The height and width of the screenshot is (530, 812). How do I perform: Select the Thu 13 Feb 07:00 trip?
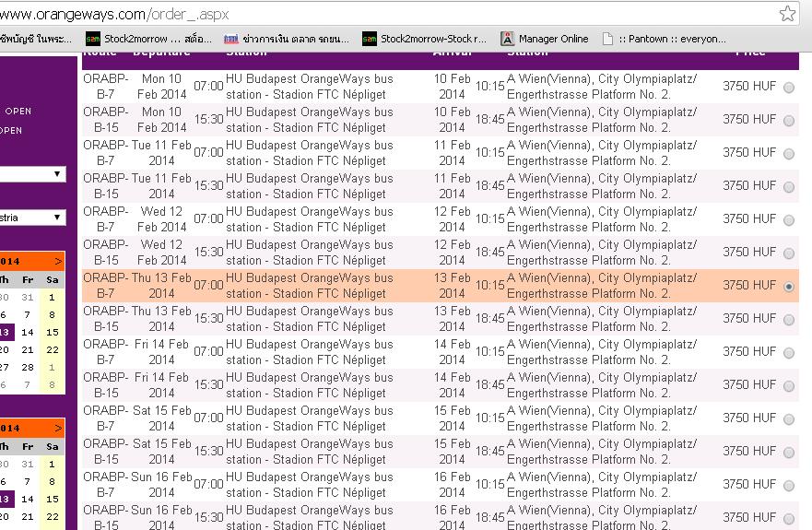[789, 287]
